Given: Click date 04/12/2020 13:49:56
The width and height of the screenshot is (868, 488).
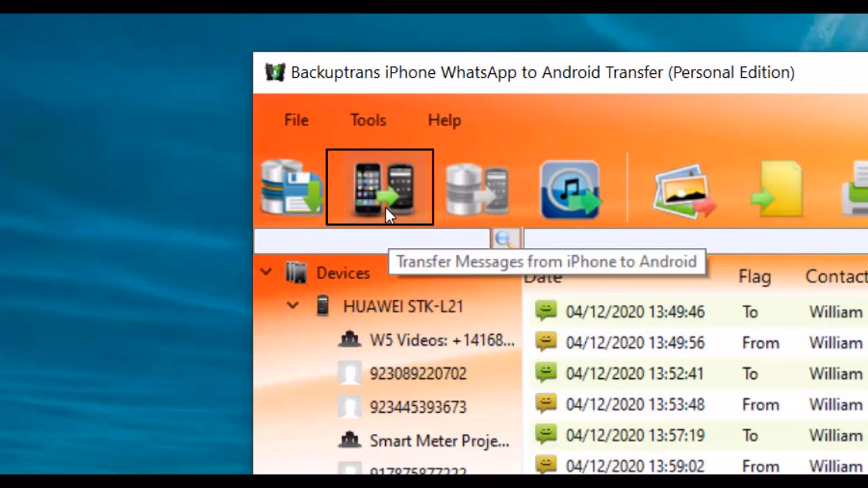Looking at the screenshot, I should pos(635,343).
